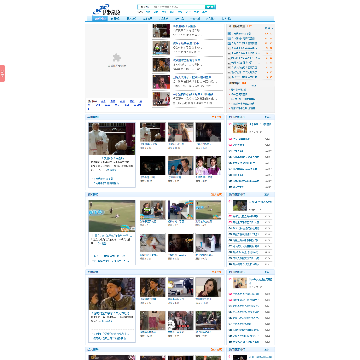This screenshot has width=360, height=360.
Task: Open the blue headline beside the first top-news thumbnail
Action: coord(184,26)
